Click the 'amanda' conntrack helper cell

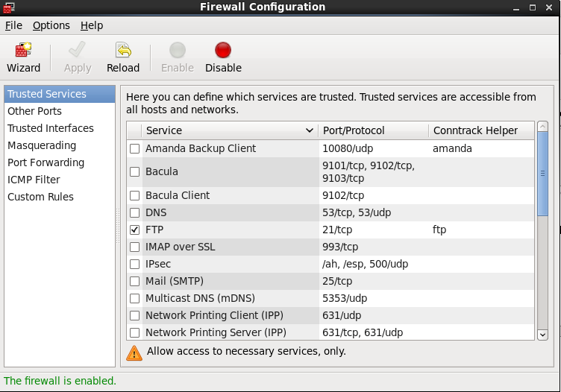point(452,148)
